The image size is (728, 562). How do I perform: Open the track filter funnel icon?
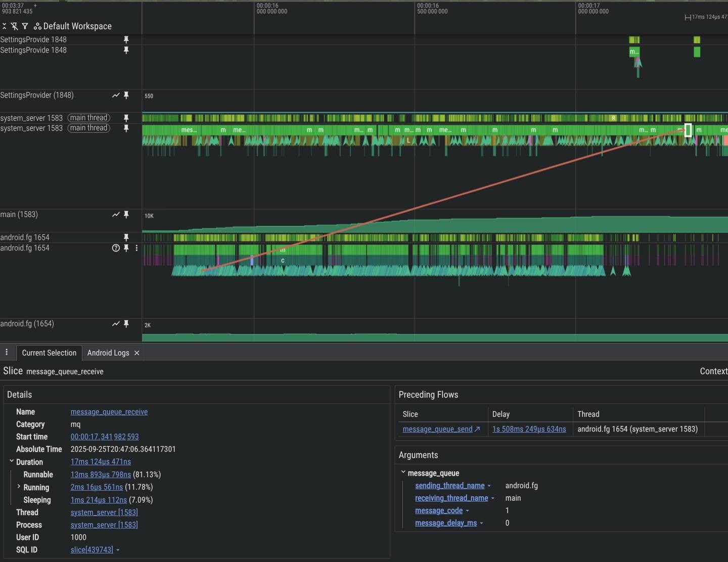point(25,26)
